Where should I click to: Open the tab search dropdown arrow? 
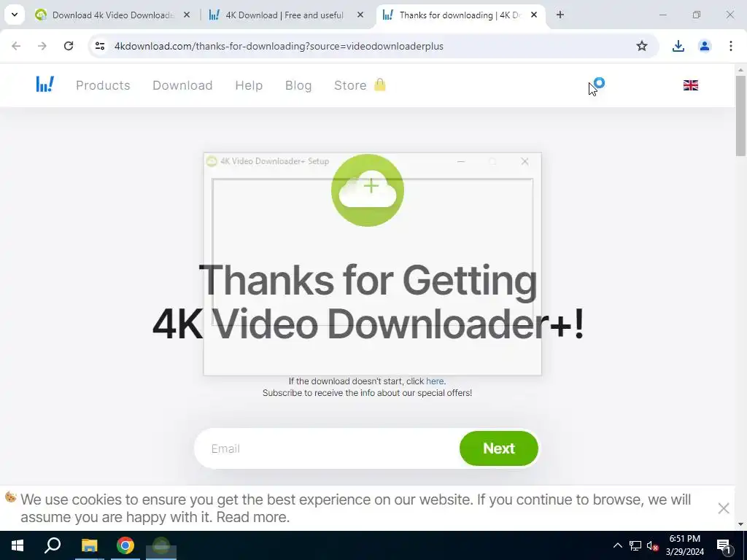(15, 15)
